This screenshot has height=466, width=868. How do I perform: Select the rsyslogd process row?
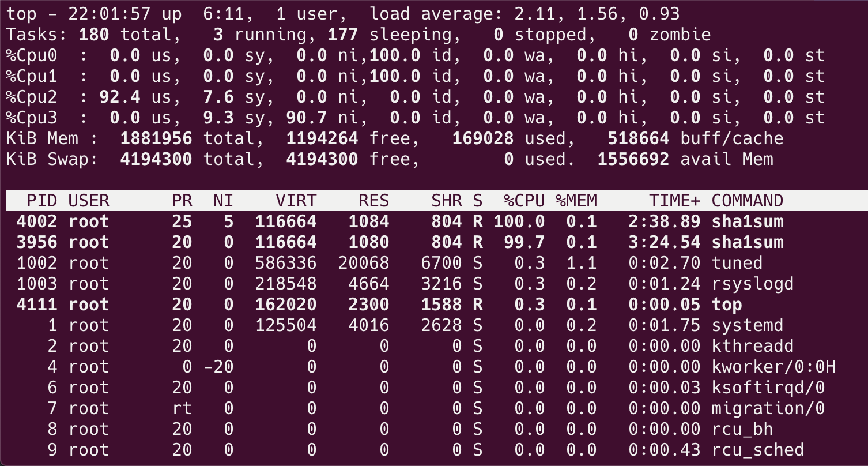click(x=403, y=283)
